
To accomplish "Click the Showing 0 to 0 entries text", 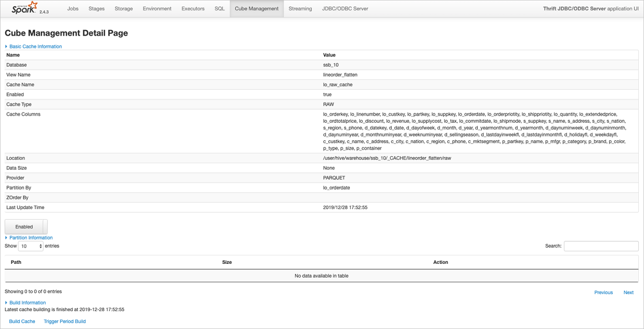I will (34, 292).
